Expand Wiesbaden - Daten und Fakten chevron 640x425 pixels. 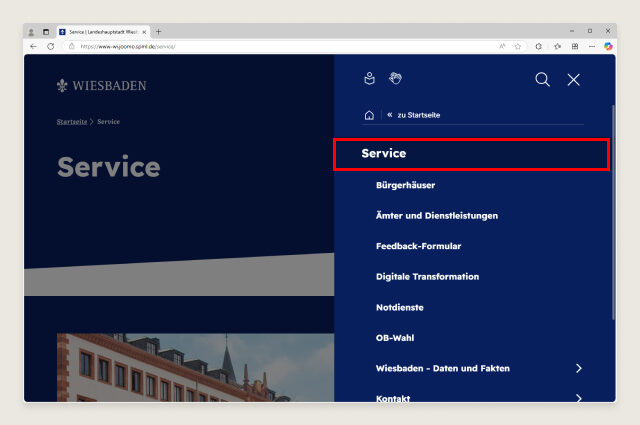[578, 368]
